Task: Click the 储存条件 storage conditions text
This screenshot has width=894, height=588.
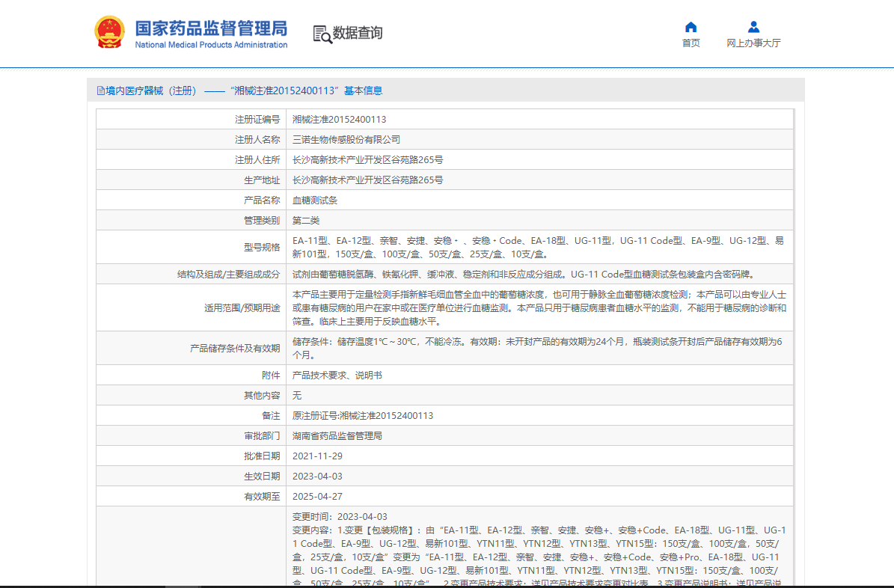Action: pos(538,349)
